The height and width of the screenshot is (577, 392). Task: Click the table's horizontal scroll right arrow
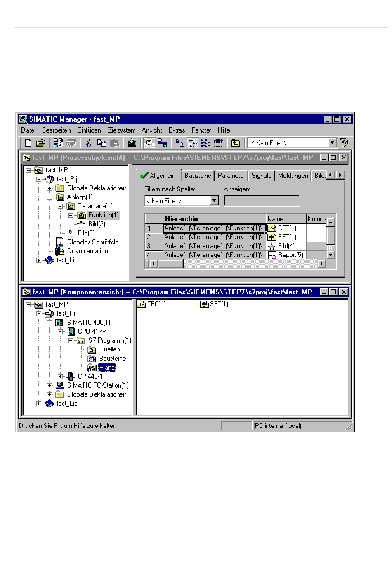322,264
